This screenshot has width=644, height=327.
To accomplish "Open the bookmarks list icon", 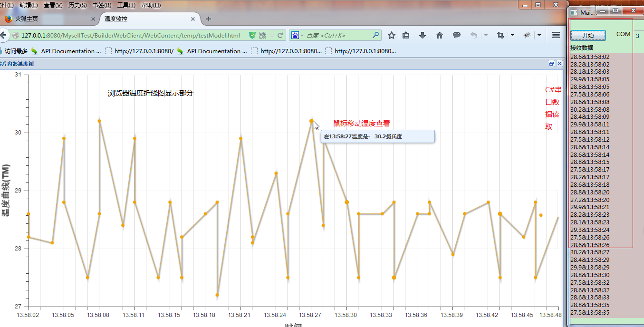I will 406,35.
